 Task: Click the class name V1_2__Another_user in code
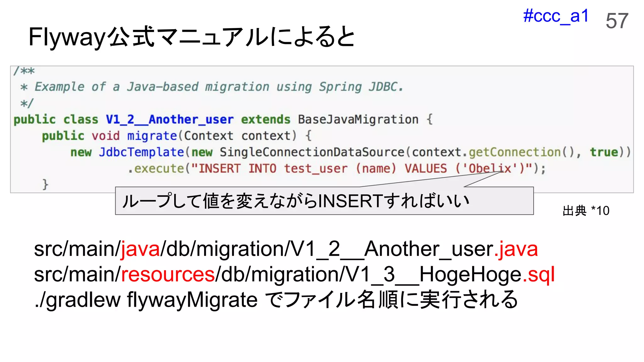(170, 119)
